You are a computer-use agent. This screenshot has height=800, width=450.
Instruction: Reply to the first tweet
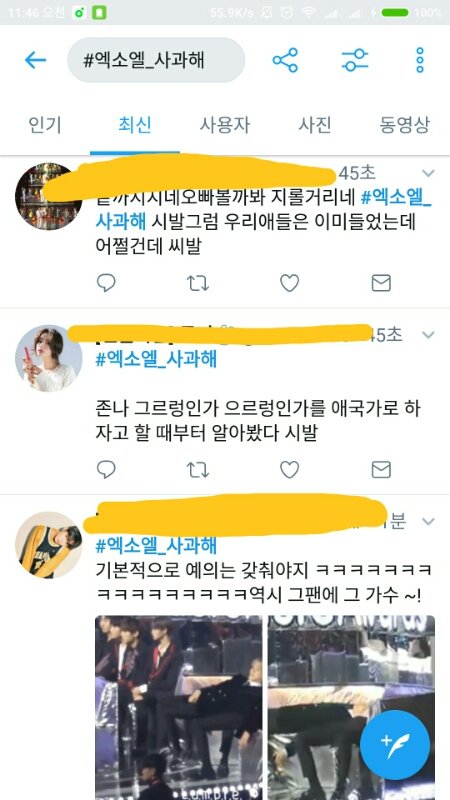(106, 283)
